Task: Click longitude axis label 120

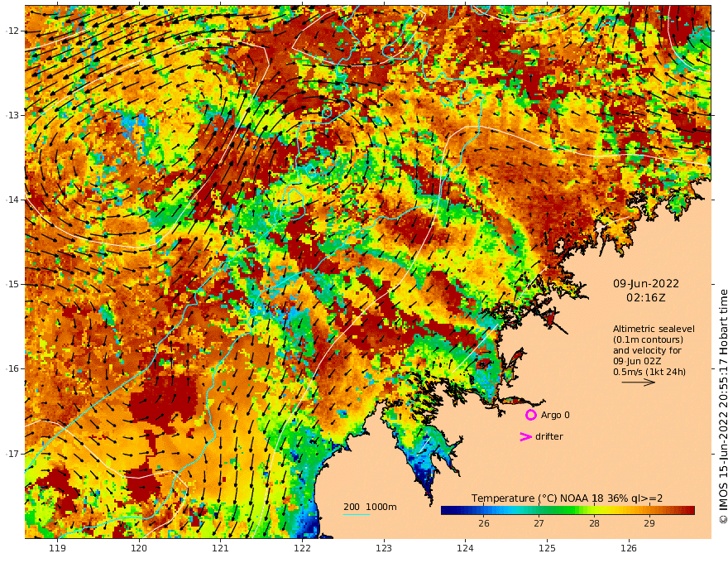Action: coord(139,549)
